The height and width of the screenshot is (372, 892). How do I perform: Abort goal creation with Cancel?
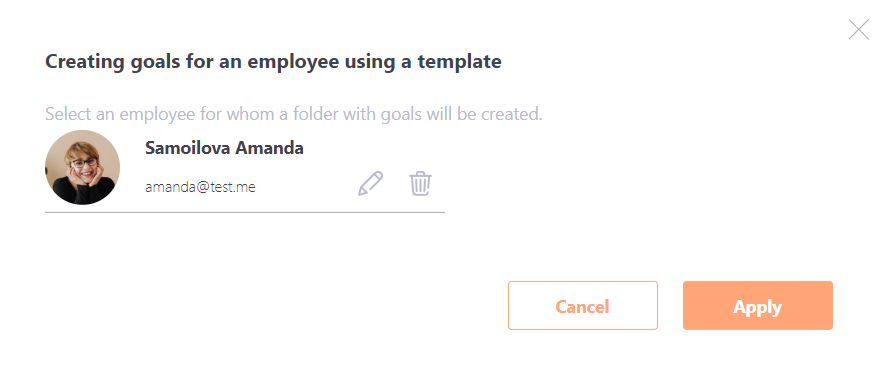[583, 305]
